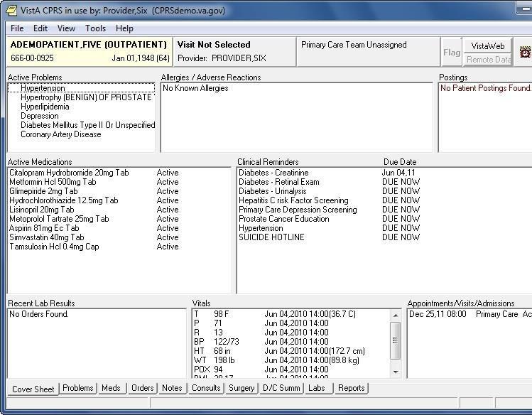Click the Primary Care Team Unassigned box

[x=368, y=52]
